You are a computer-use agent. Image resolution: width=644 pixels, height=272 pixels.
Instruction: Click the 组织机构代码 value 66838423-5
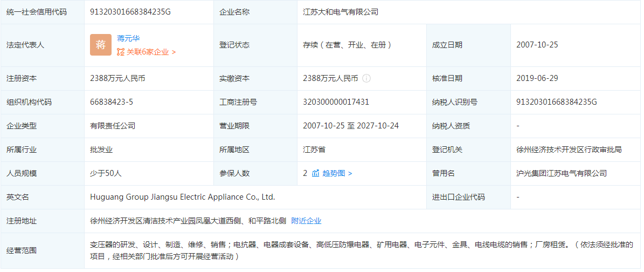(112, 102)
